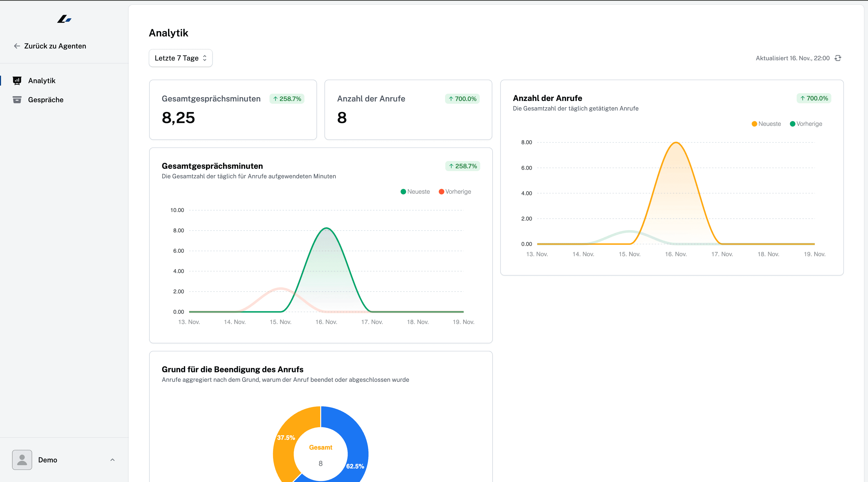Go back via Zurück zu Agenten link
868x482 pixels.
click(x=55, y=46)
